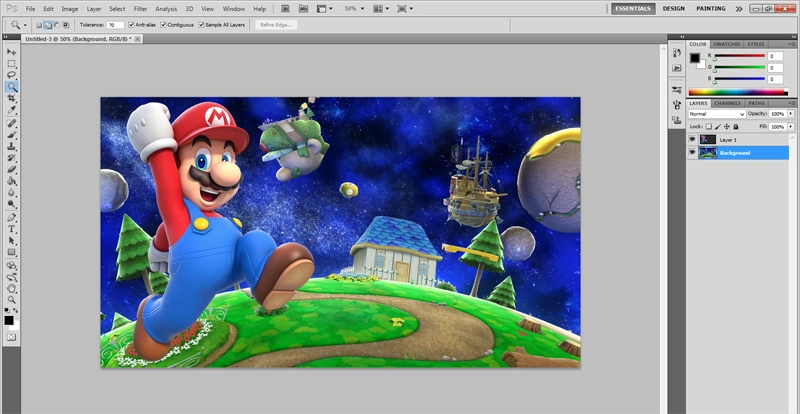Image resolution: width=800 pixels, height=414 pixels.
Task: Click the Essentials workspace button
Action: [632, 8]
